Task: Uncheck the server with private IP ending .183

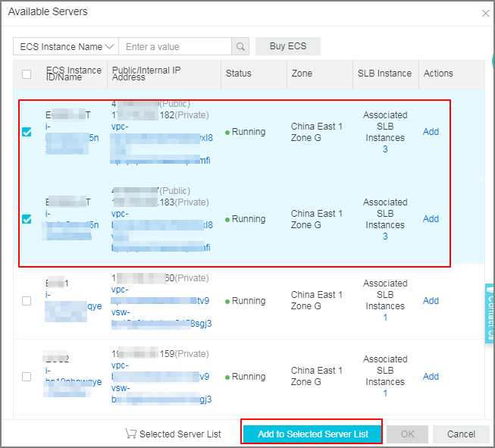Action: [x=27, y=219]
